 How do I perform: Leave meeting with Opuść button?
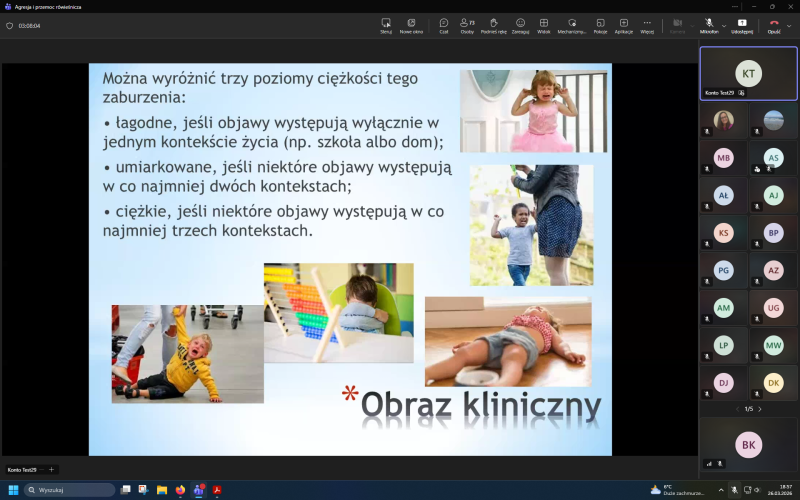tap(773, 25)
